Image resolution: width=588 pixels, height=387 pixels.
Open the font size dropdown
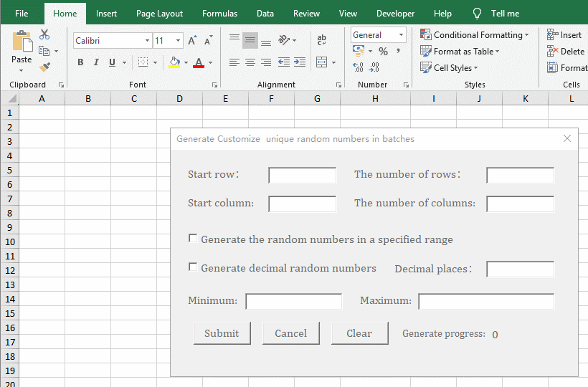178,40
